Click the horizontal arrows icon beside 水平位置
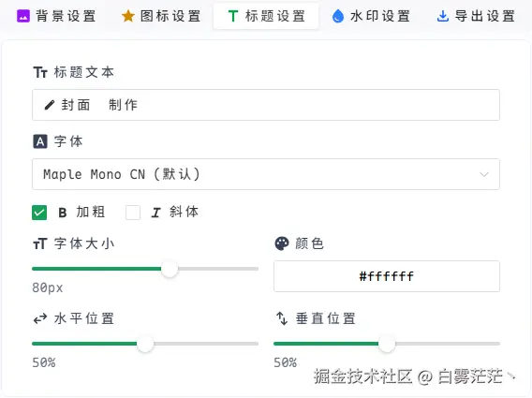This screenshot has width=532, height=398. pos(40,318)
